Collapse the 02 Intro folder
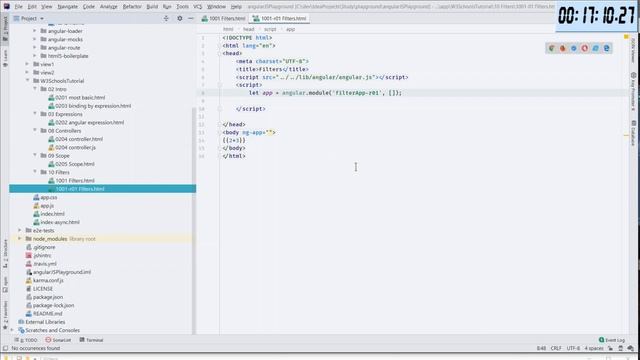 (x=35, y=89)
